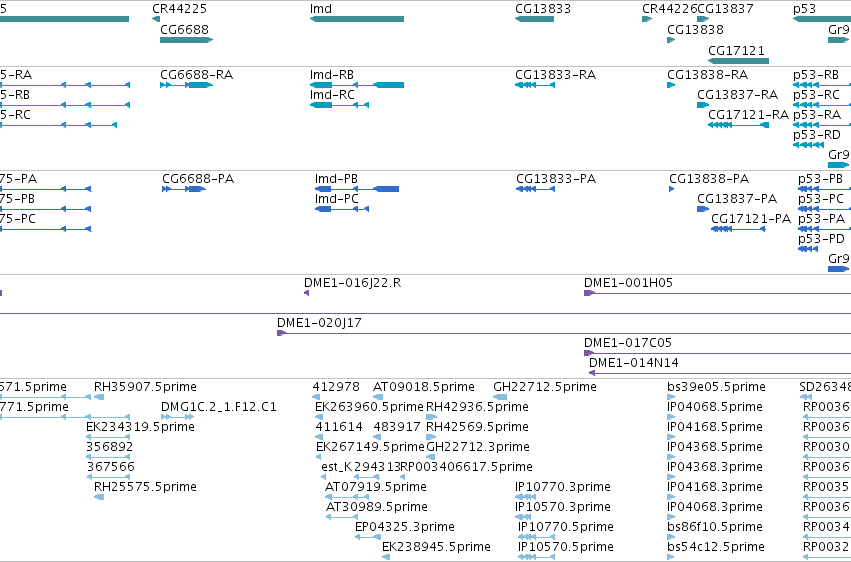Screen dimensions: 851x562
Task: Click the EK238945.5prime EST label
Action: [x=436, y=547]
